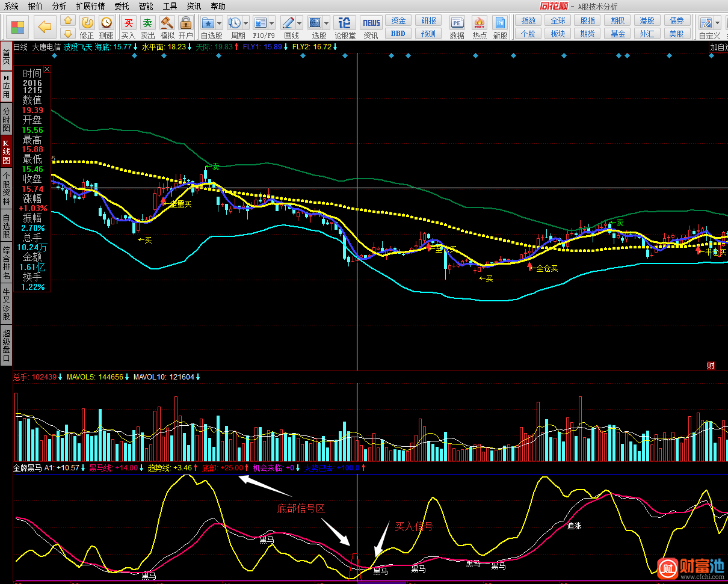The width and height of the screenshot is (728, 584).
Task: Expand the 周期 period dropdown arrow
Action: [245, 23]
